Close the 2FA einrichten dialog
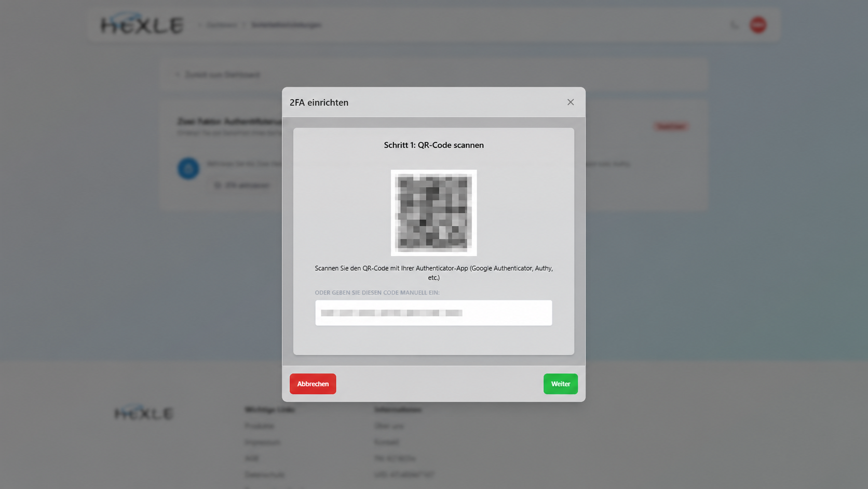Image resolution: width=868 pixels, height=489 pixels. click(x=571, y=102)
